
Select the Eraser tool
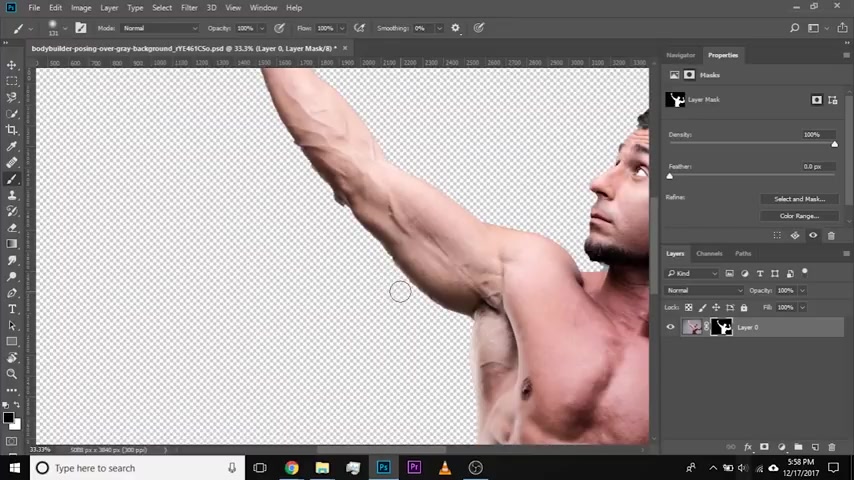pyautogui.click(x=11, y=228)
